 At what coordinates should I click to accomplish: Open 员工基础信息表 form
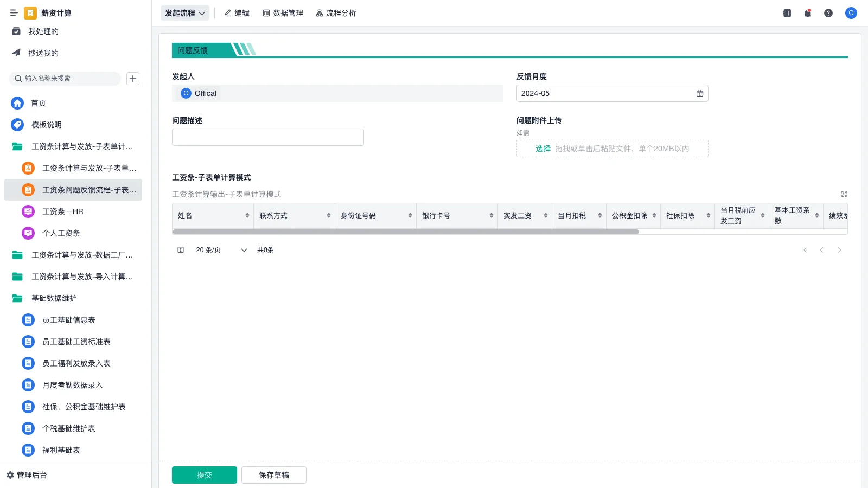tap(73, 320)
